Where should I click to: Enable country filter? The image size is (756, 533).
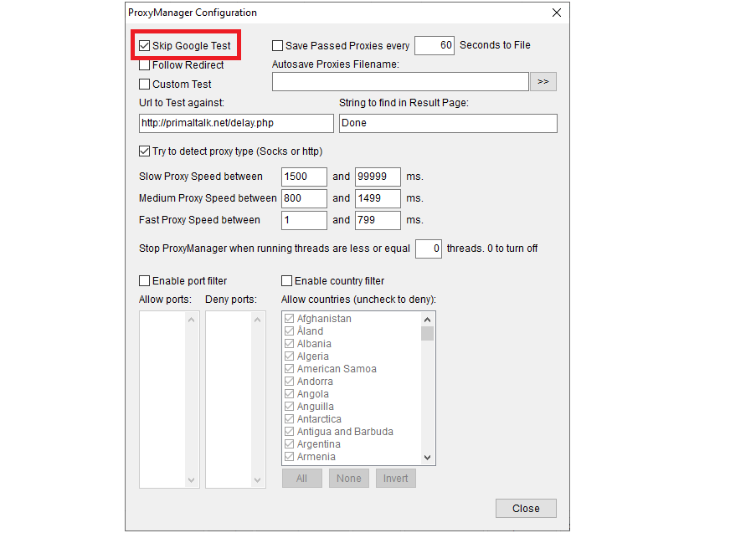tap(285, 280)
